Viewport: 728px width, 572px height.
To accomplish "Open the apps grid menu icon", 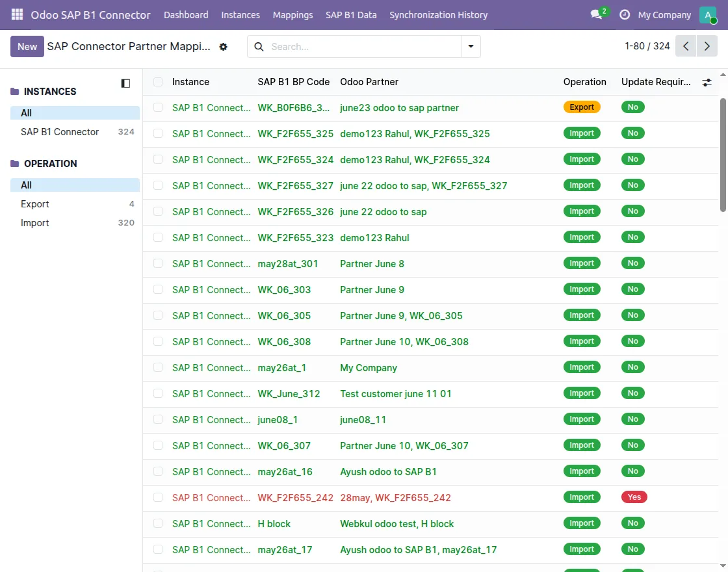I will click(x=17, y=15).
